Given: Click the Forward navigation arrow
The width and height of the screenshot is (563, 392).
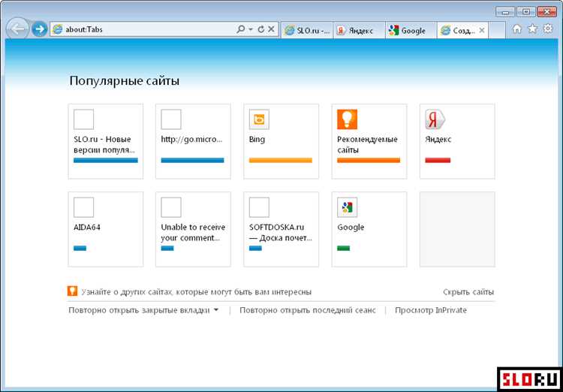Looking at the screenshot, I should point(40,30).
